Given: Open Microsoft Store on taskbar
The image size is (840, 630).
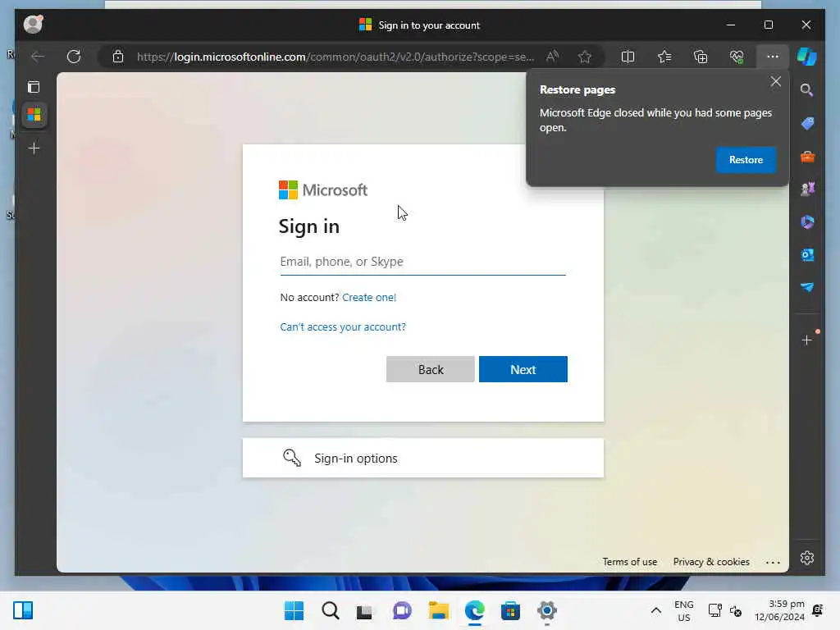Looking at the screenshot, I should pyautogui.click(x=510, y=610).
